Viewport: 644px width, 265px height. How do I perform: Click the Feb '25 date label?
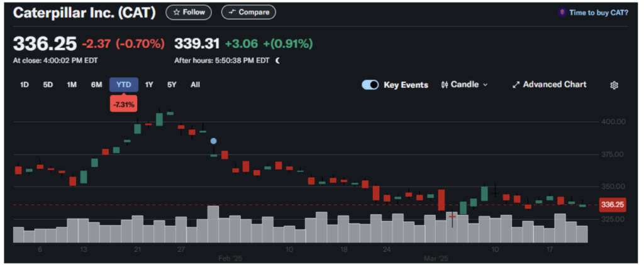(230, 259)
